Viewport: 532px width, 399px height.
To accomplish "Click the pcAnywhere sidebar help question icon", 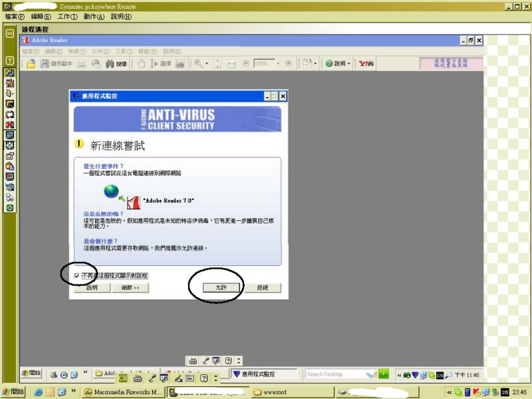I will pos(10,61).
